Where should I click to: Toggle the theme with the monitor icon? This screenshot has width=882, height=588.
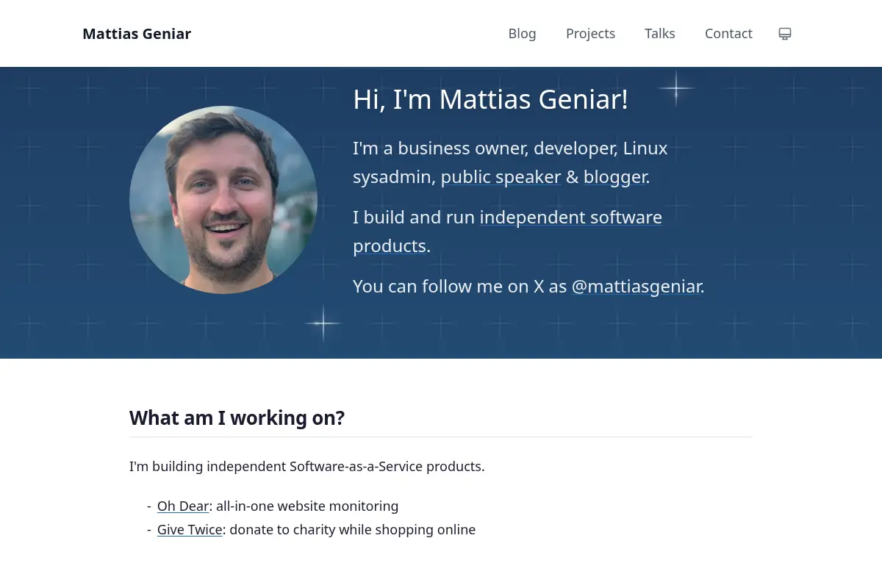785,34
